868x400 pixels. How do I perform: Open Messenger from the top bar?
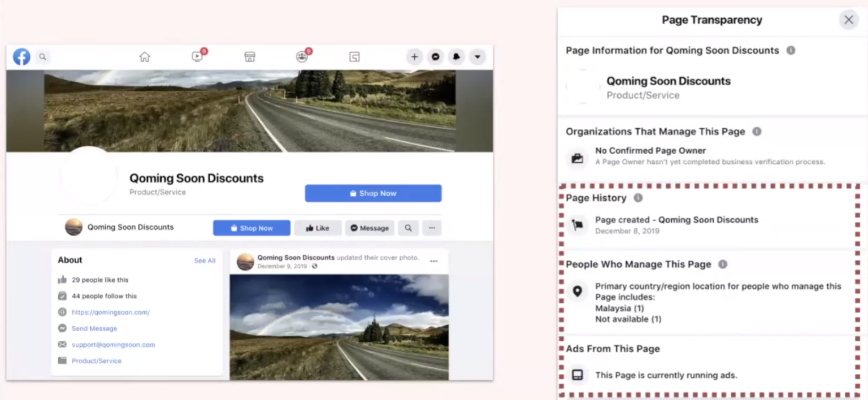click(x=436, y=56)
